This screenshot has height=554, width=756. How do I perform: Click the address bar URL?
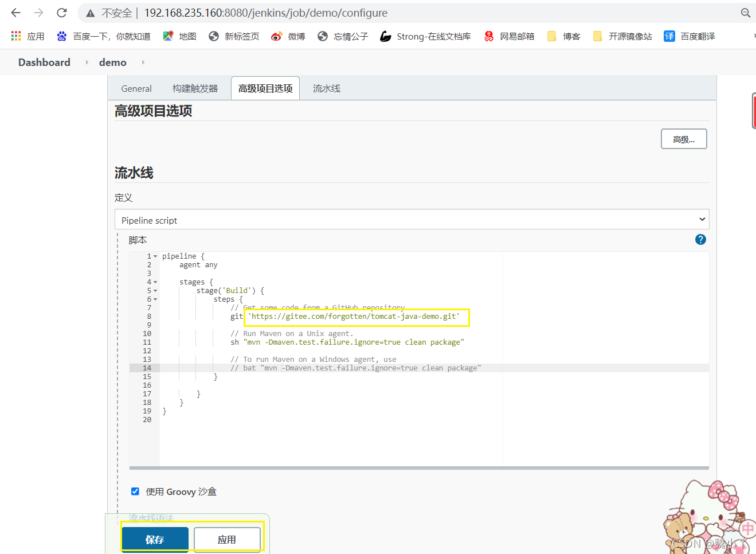(x=265, y=13)
